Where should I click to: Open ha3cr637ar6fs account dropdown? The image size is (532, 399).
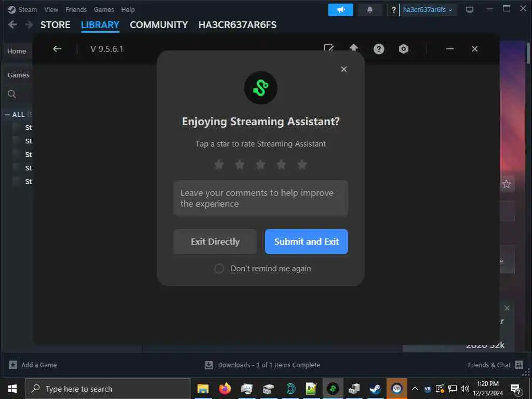point(428,10)
